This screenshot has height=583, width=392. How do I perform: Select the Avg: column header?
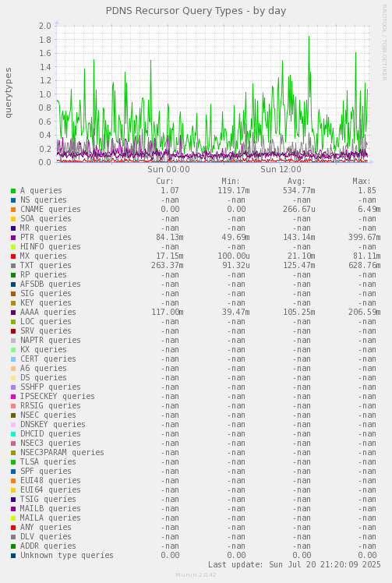tap(296, 181)
